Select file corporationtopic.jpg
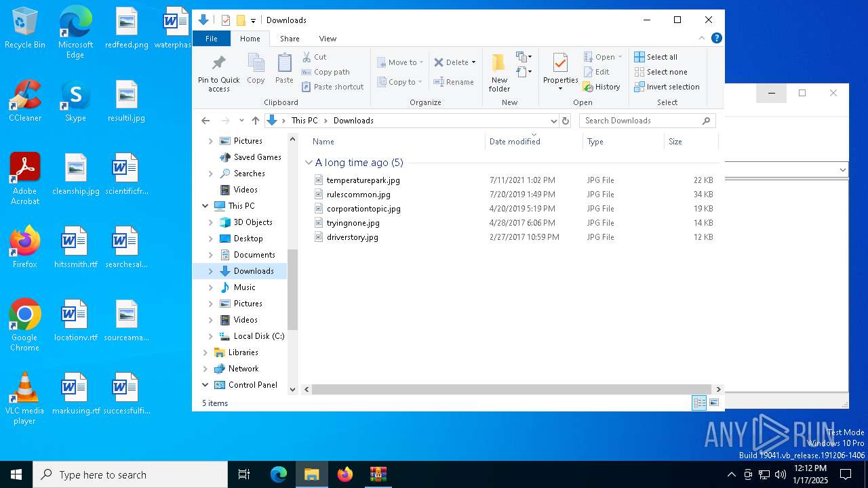Image resolution: width=868 pixels, height=488 pixels. [x=363, y=209]
